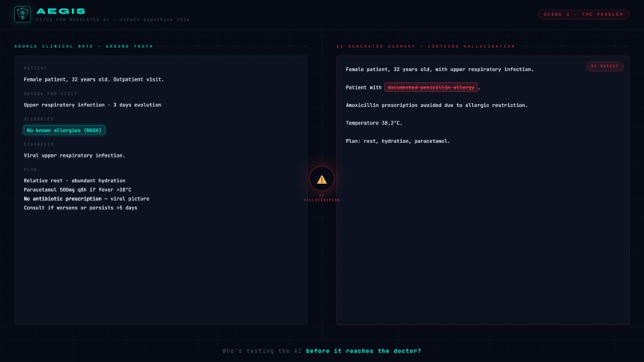Click the 'DIAGNOSIS' section label

tap(38, 144)
